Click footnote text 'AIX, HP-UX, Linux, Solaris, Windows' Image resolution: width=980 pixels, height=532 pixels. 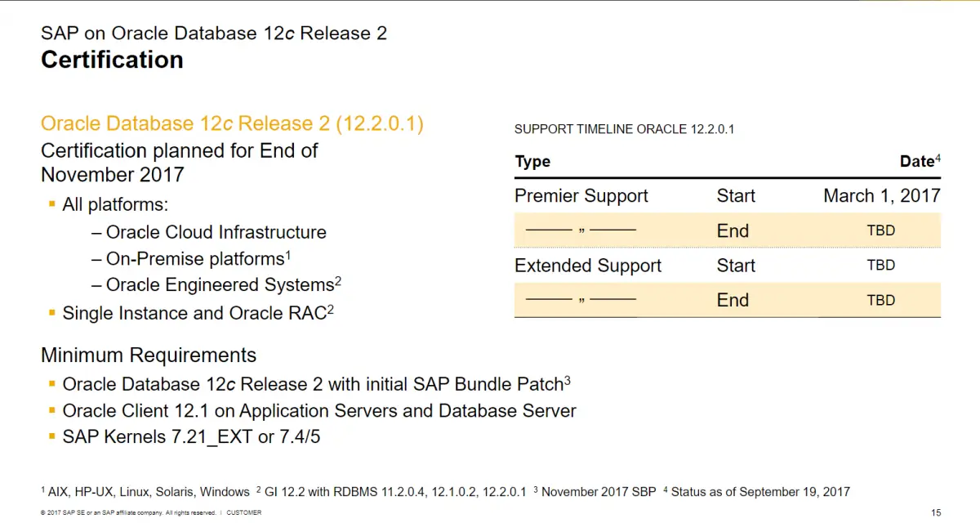149,492
